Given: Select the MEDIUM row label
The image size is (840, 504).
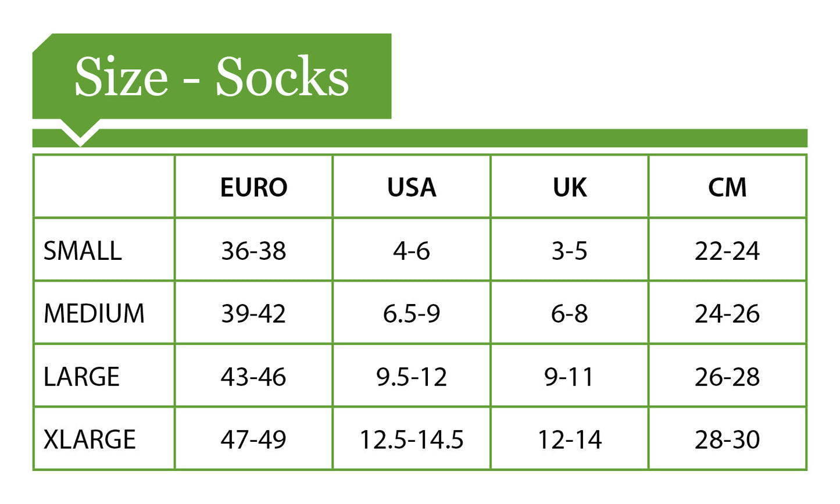Looking at the screenshot, I should 94,314.
